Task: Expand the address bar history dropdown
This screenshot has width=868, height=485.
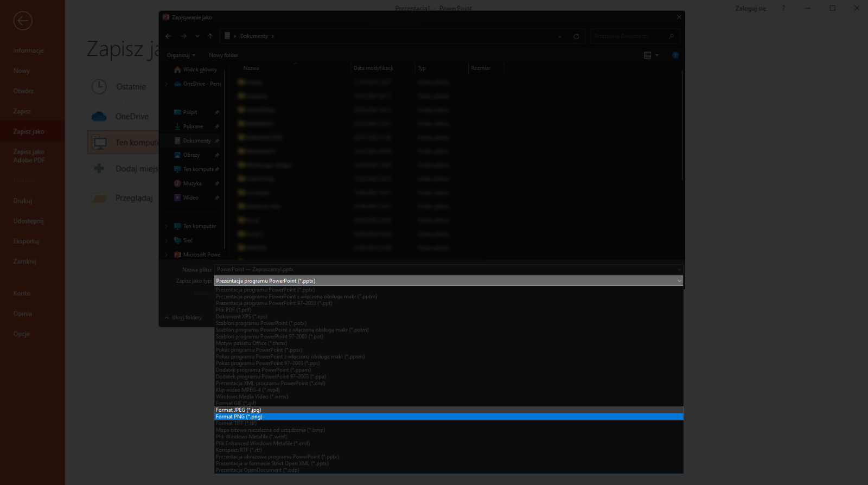Action: pos(560,36)
